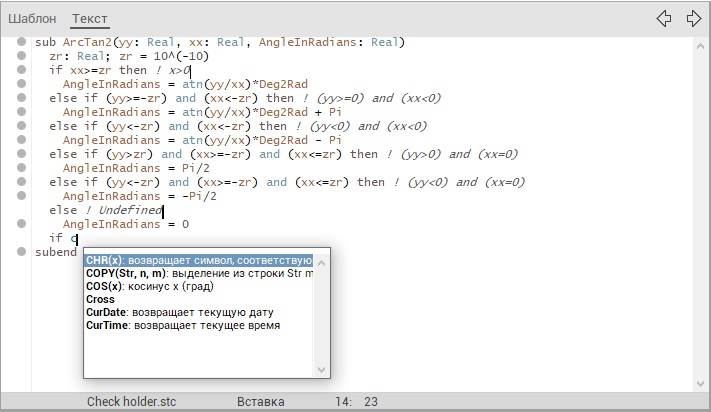Click the back navigation arrow

[663, 18]
